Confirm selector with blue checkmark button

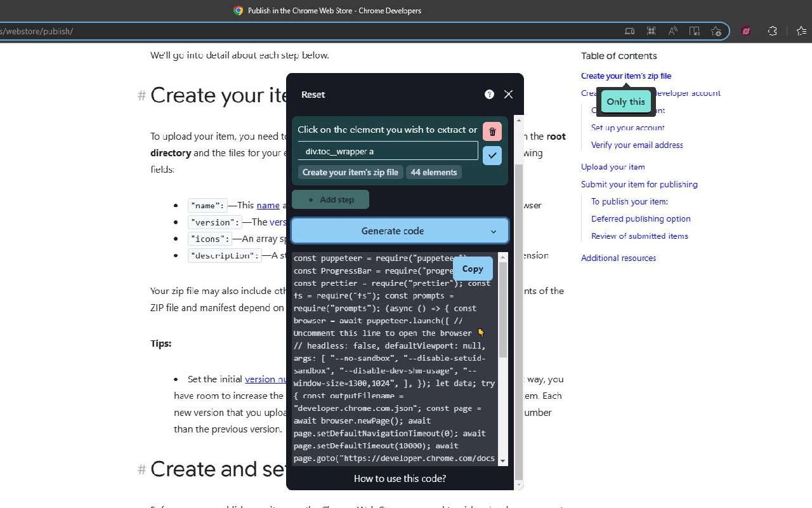(492, 156)
